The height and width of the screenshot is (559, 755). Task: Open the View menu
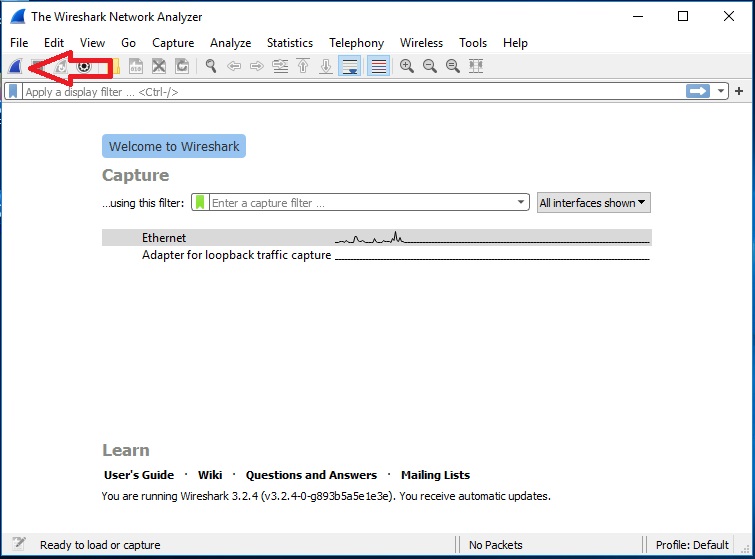[92, 43]
